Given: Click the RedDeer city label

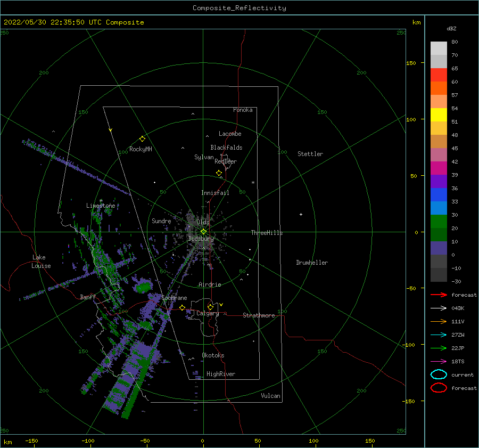Looking at the screenshot, I should click(x=226, y=161).
